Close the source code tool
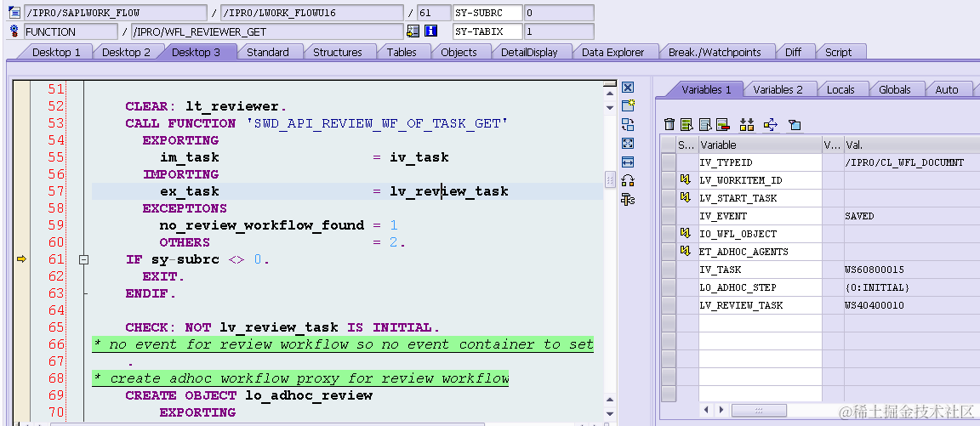Viewport: 980px width, 426px height. click(628, 88)
